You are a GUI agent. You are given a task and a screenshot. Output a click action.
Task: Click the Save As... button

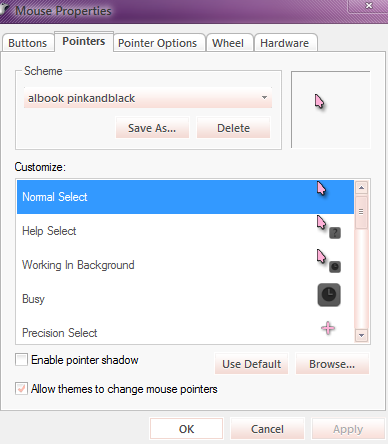coord(152,128)
